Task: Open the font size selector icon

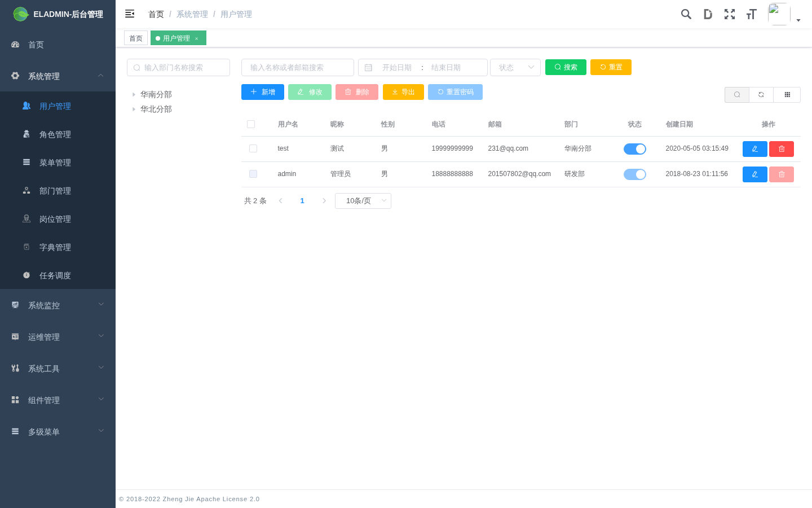Action: click(x=751, y=14)
